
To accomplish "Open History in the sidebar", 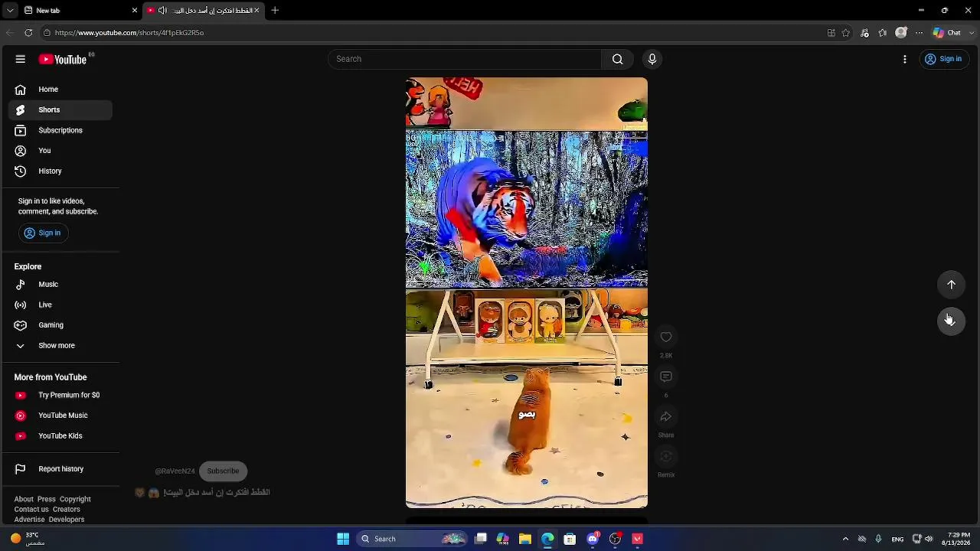I will click(60, 171).
